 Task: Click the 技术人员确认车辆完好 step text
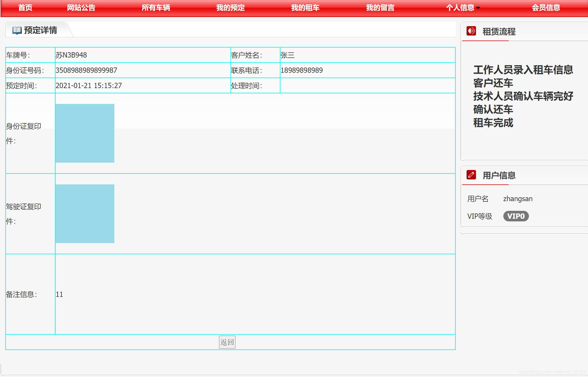click(x=523, y=96)
